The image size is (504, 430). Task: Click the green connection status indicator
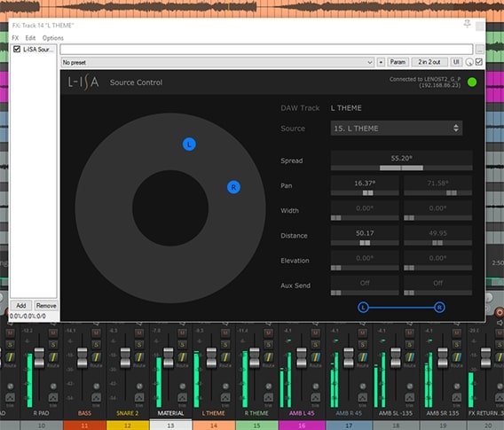(472, 82)
